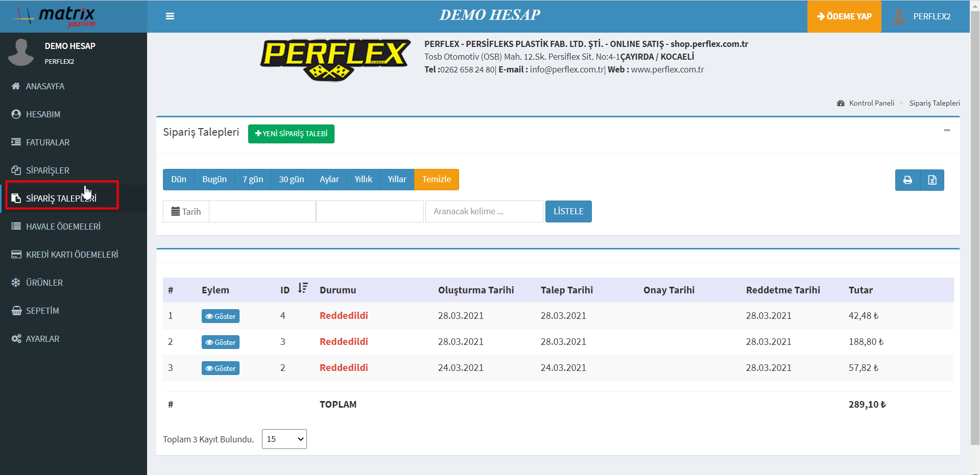Click the ID column sort icon
The width and height of the screenshot is (980, 475).
point(303,288)
